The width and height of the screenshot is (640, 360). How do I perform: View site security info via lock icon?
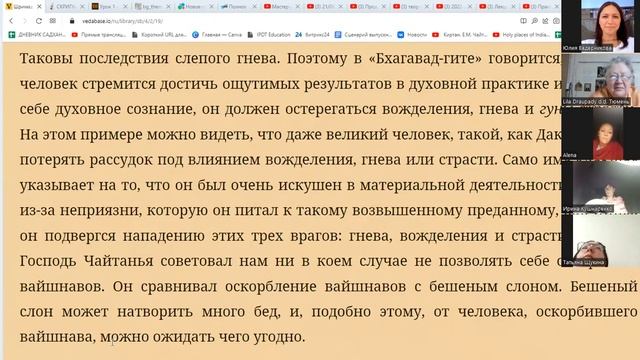click(x=72, y=21)
